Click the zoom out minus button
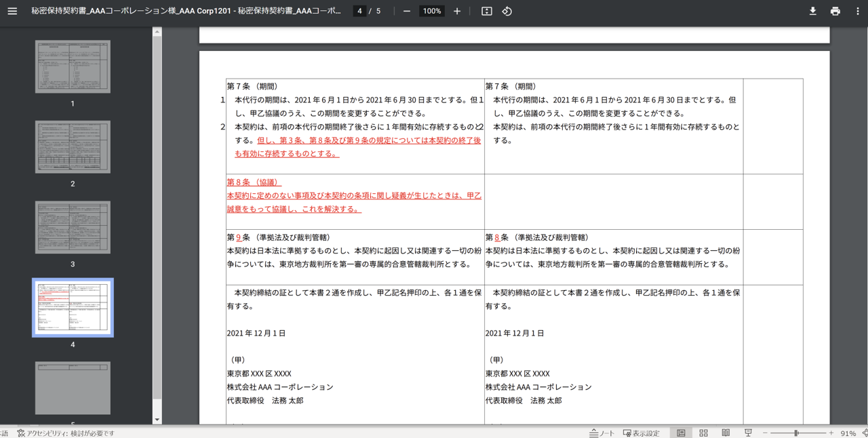This screenshot has height=438, width=868. tap(407, 11)
